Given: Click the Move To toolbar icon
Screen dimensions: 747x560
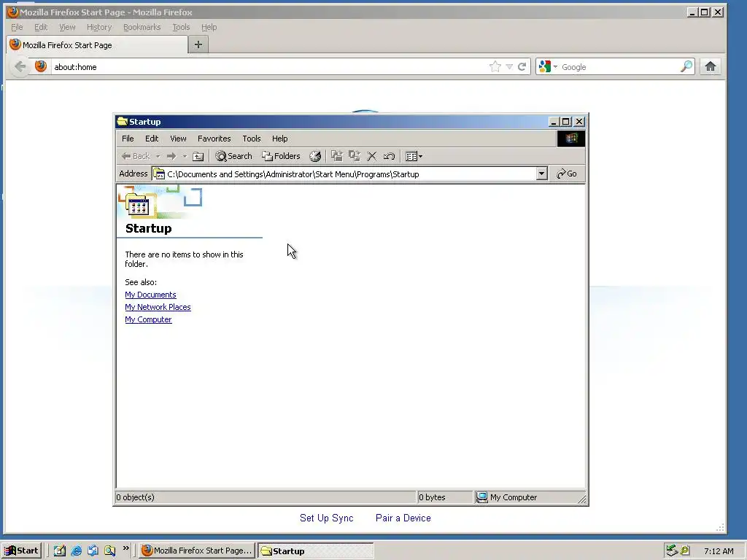Looking at the screenshot, I should click(x=337, y=156).
